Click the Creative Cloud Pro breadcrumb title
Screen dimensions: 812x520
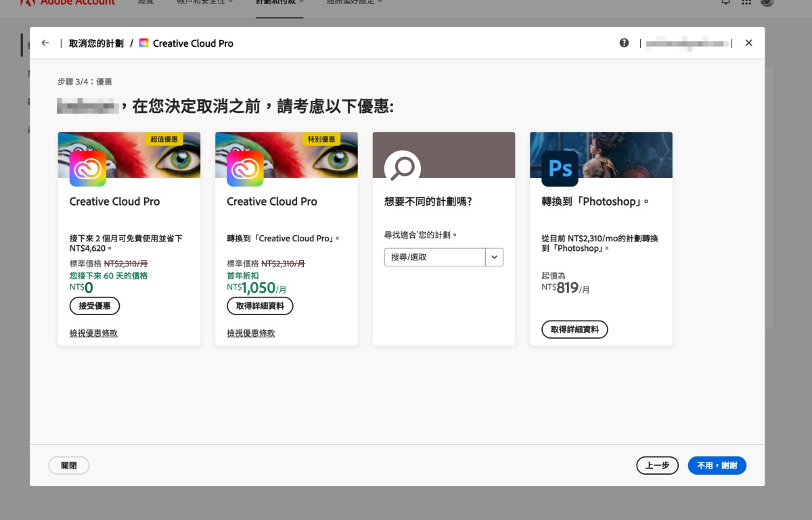click(193, 43)
